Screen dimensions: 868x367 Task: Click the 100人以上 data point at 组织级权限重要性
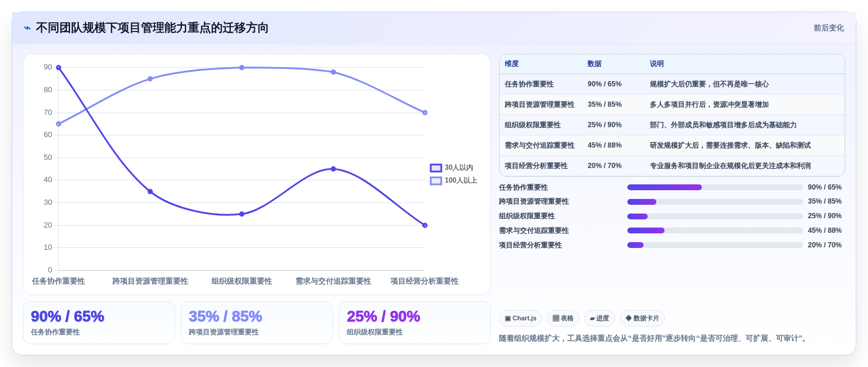click(242, 68)
